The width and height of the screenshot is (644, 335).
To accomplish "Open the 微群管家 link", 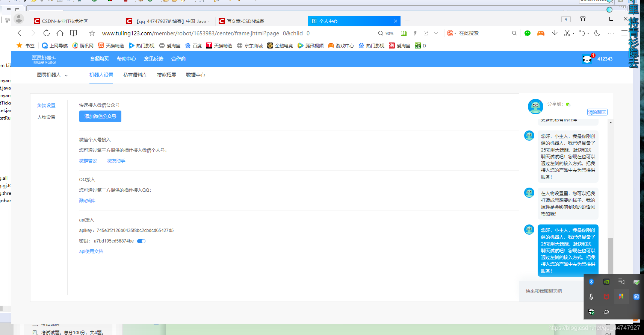I will [88, 161].
